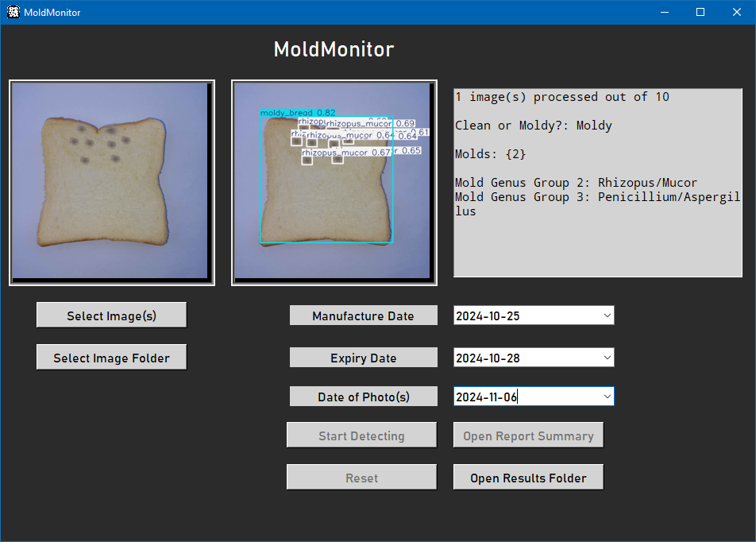Open the Report Summary
Screen dimensions: 756x542
(528, 436)
